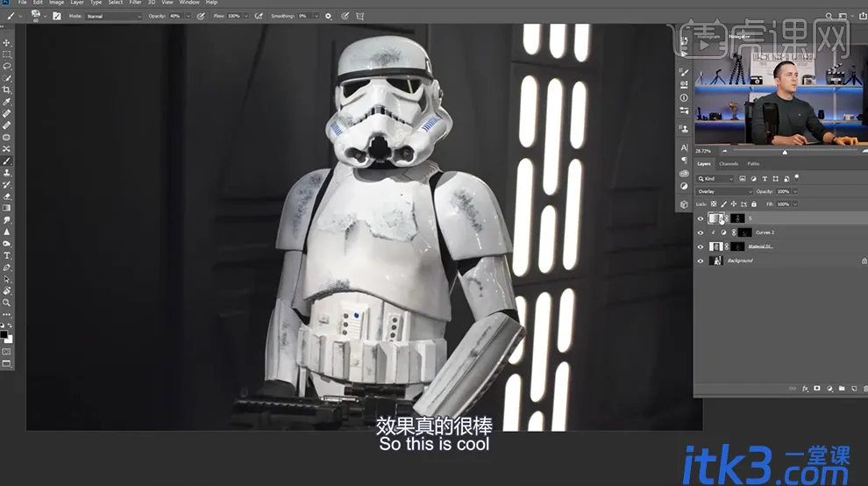Hide the Curves 2 layer
868x486 pixels.
pos(701,232)
